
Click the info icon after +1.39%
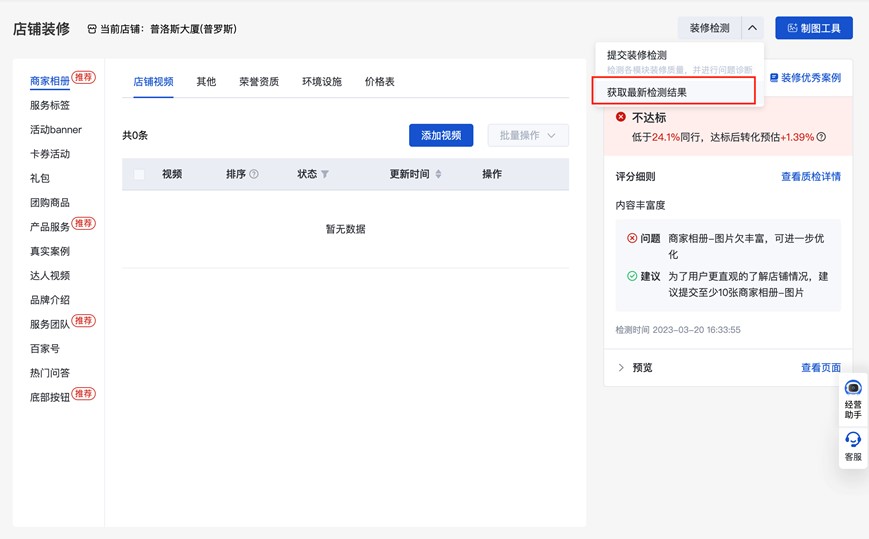821,137
